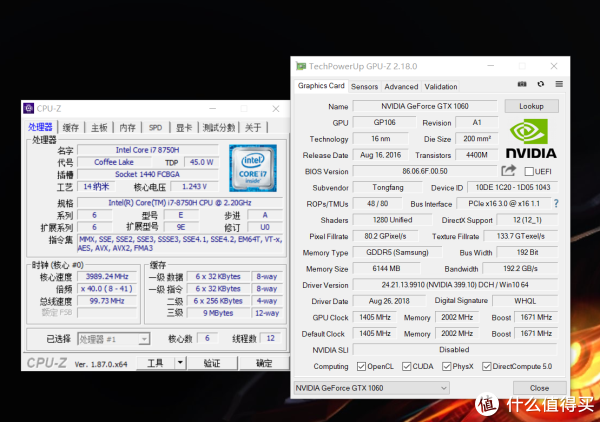Click the Bandwidth value 192.2 GB/s
The width and height of the screenshot is (600, 422).
click(520, 269)
